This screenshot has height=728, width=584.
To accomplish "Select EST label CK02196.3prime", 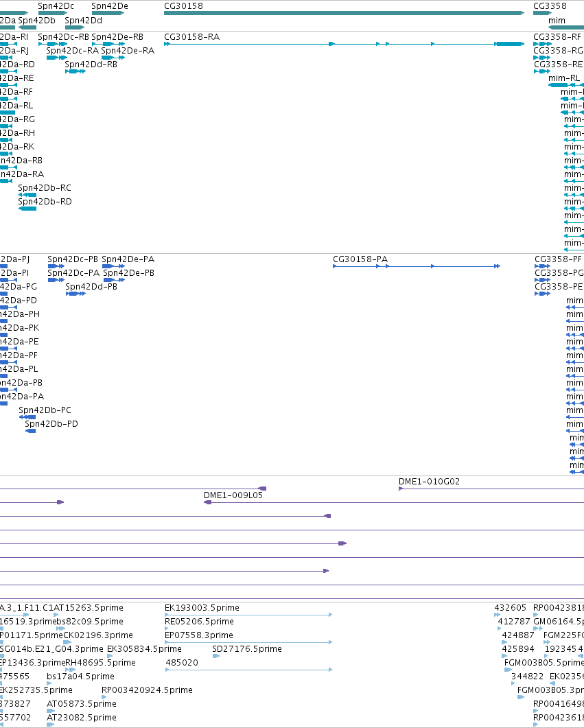I will pyautogui.click(x=98, y=635).
